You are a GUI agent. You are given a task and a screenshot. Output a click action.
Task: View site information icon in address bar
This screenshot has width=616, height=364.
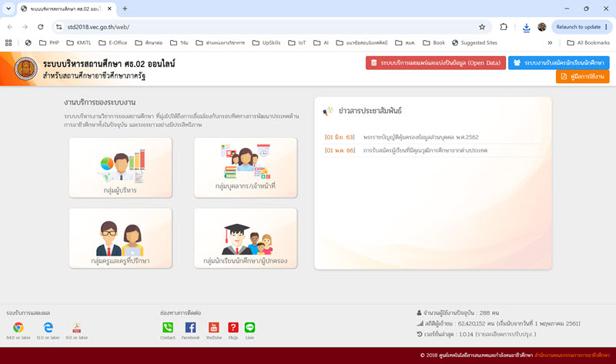(59, 27)
